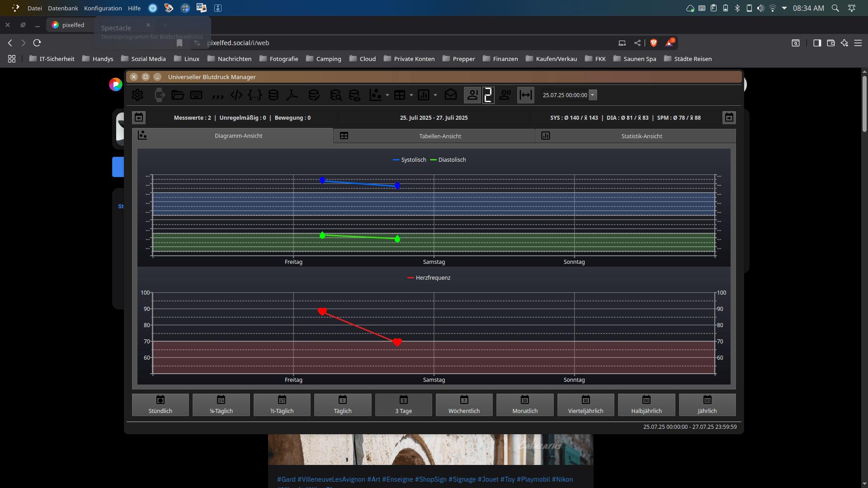Click the previous period calendar icon

click(139, 117)
